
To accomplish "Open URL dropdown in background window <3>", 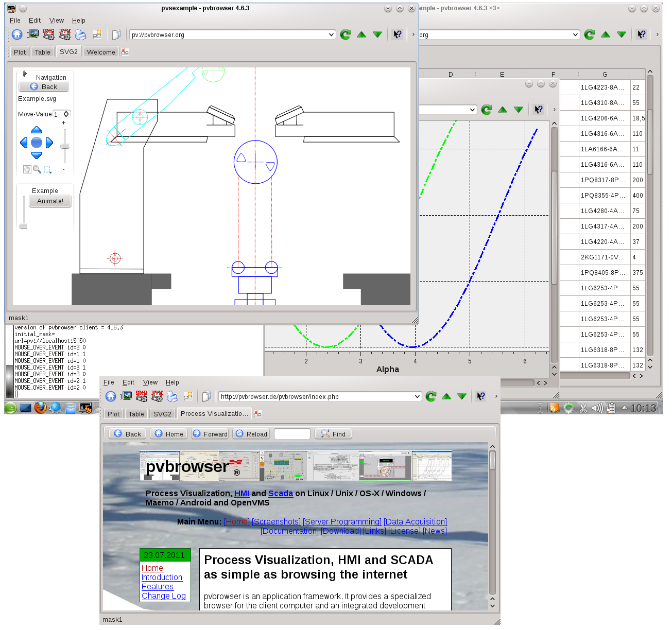I will click(x=575, y=34).
